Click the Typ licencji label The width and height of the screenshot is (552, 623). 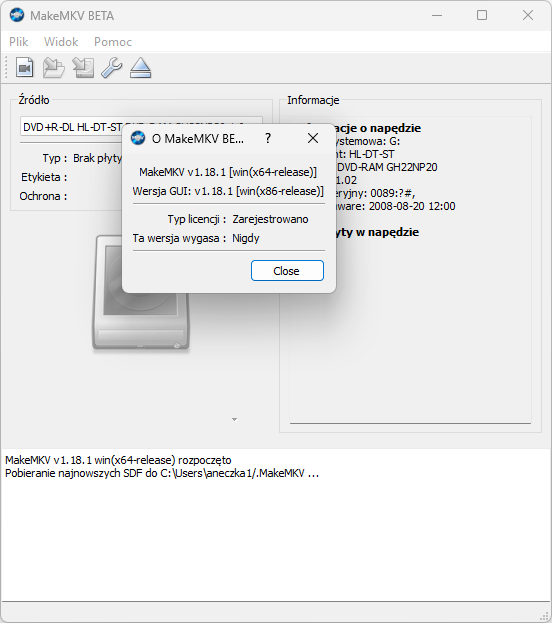pyautogui.click(x=197, y=219)
